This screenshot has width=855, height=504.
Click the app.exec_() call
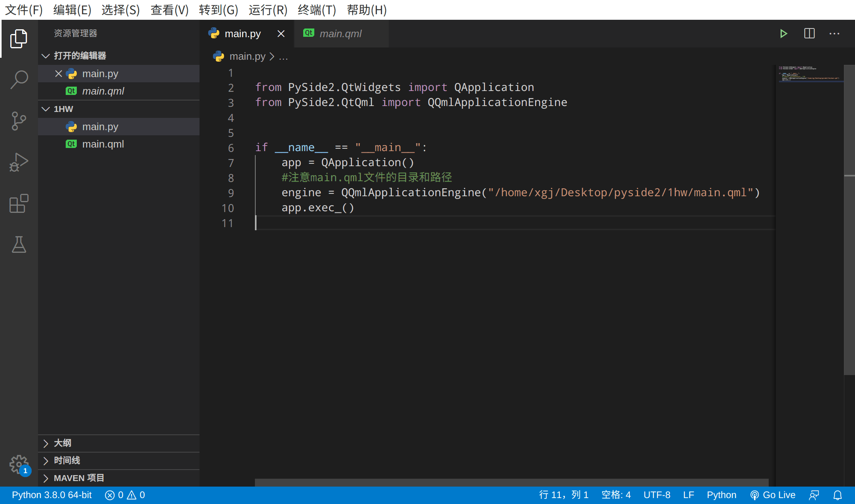click(x=317, y=208)
